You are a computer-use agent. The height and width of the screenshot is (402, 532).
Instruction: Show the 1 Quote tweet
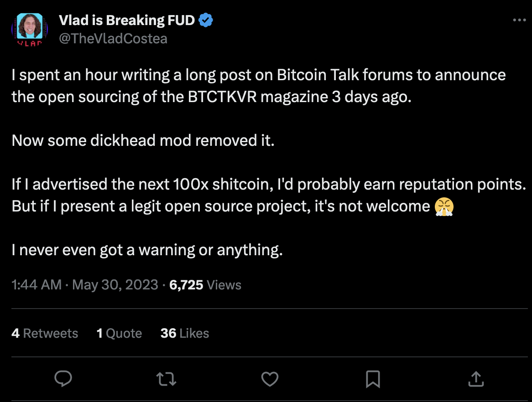(119, 333)
